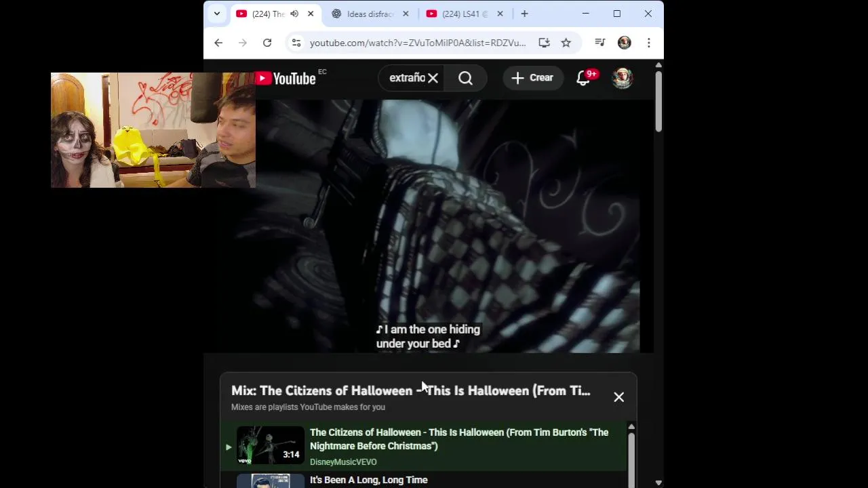Select The Citizens of Halloween playlist title
The height and width of the screenshot is (488, 868).
tap(459, 439)
